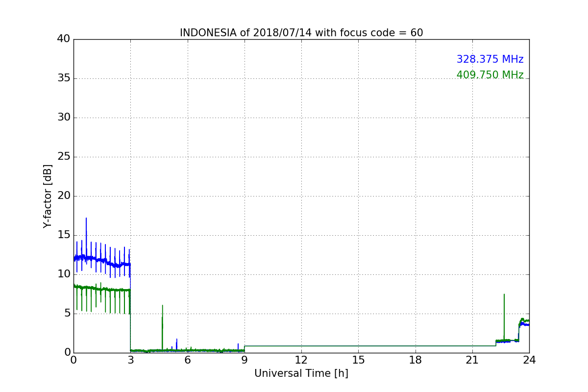The height and width of the screenshot is (392, 588).
Task: Click x-axis tick label 12
Action: [x=301, y=360]
